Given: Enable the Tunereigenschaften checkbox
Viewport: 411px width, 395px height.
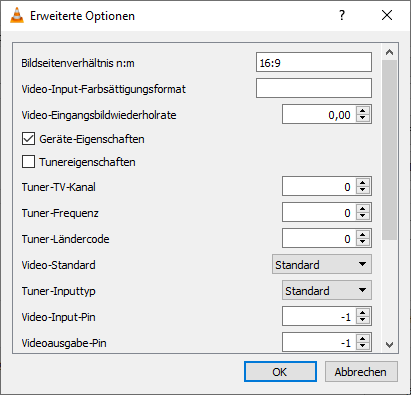Looking at the screenshot, I should (x=28, y=162).
